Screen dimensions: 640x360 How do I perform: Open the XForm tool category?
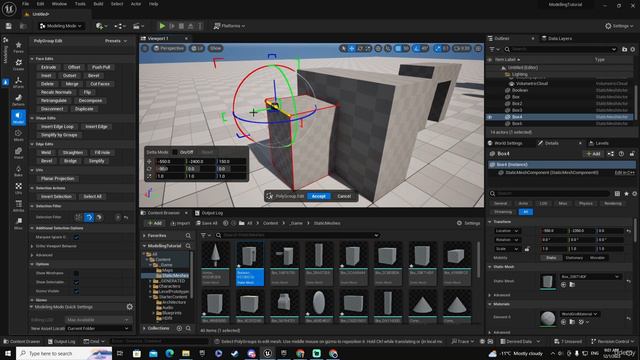click(18, 82)
